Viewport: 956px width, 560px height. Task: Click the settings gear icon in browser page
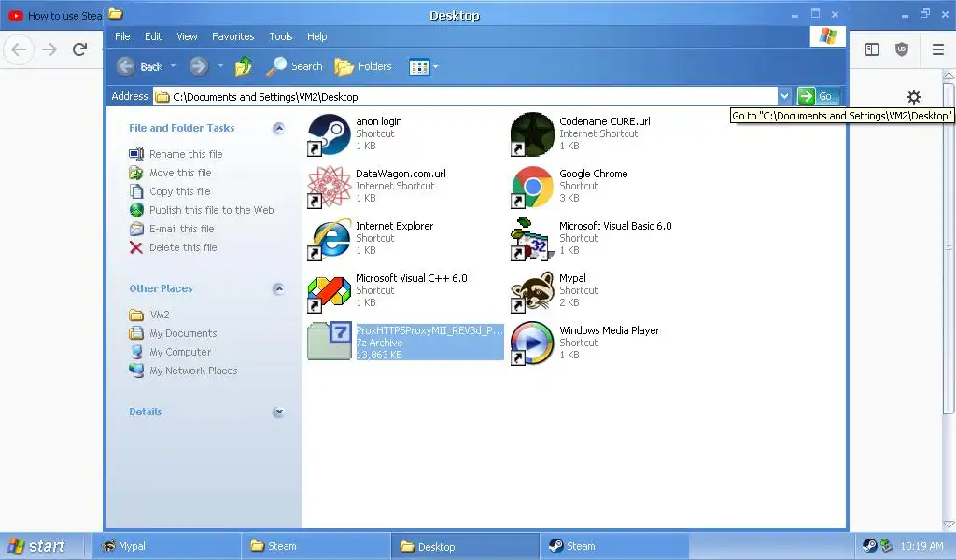pos(913,97)
